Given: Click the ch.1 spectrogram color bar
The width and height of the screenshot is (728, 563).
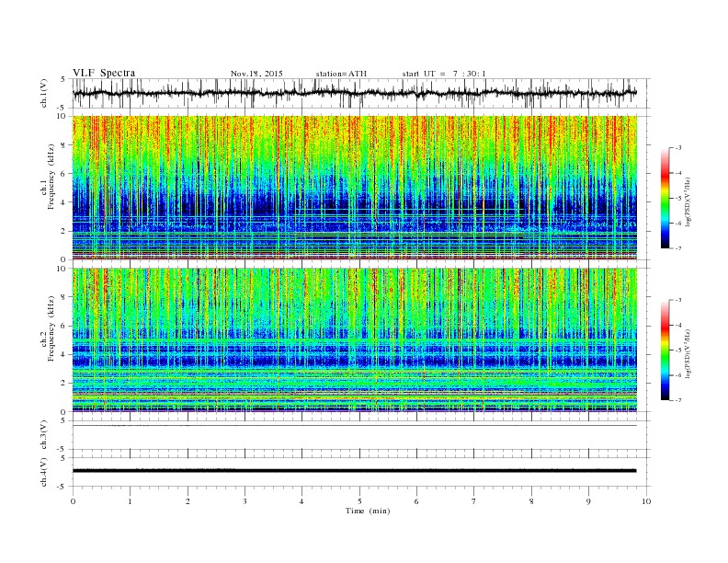Looking at the screenshot, I should coord(665,198).
